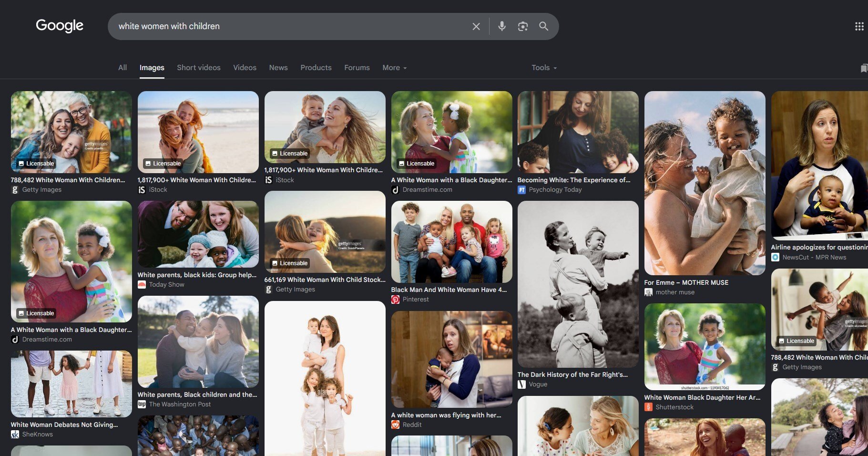
Task: Open 'Airline apologizes for questioning' link
Action: (819, 248)
